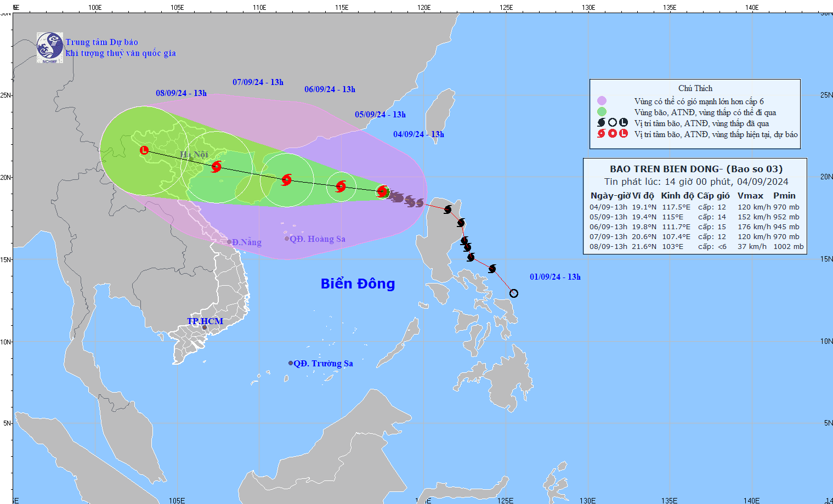This screenshot has width=833, height=504.
Task: Click the black L symbol in the legend
Action: [624, 123]
